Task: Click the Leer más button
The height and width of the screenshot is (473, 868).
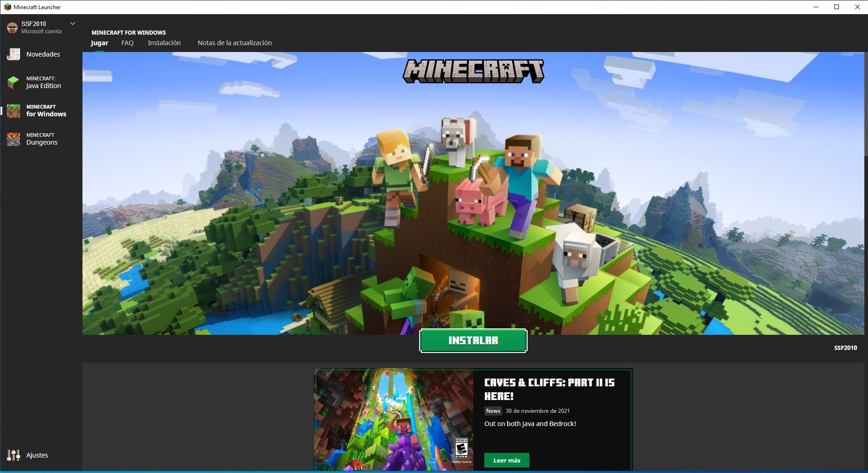Action: (507, 460)
